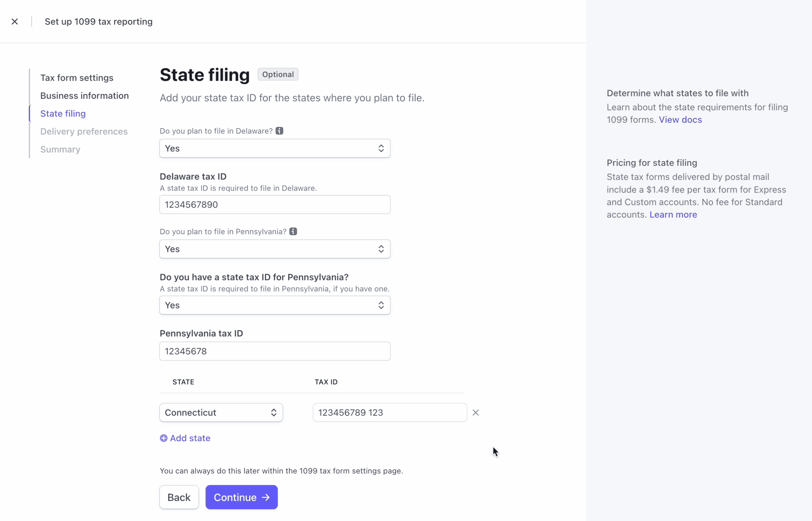Viewport: 812px width, 521px height.
Task: Toggle Pennsylvania tax ID response to No
Action: pyautogui.click(x=274, y=305)
